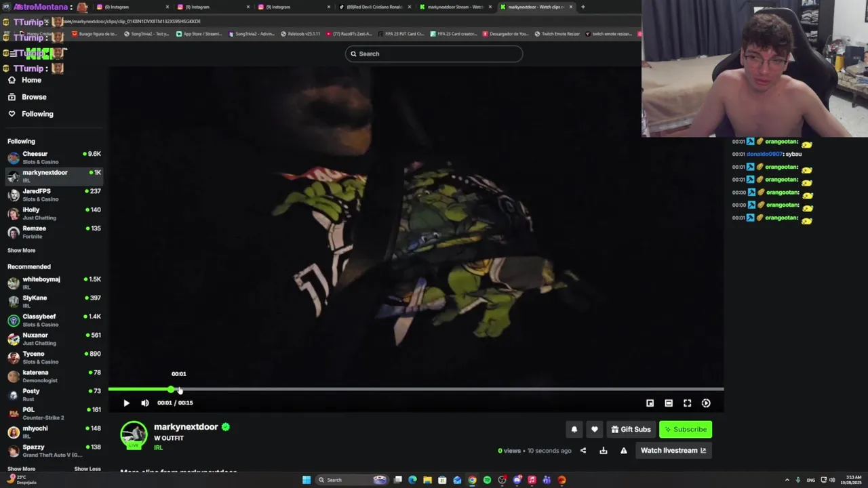Open Nuxanor recommended channel

pos(54,338)
